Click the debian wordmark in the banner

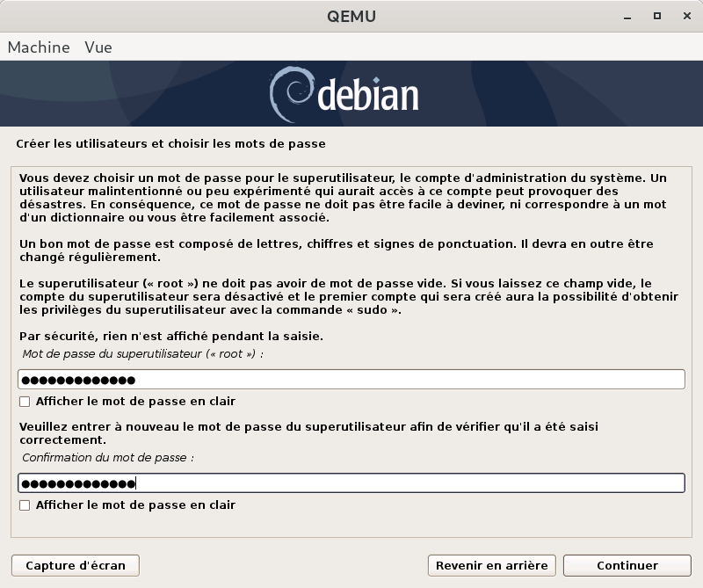pyautogui.click(x=367, y=95)
